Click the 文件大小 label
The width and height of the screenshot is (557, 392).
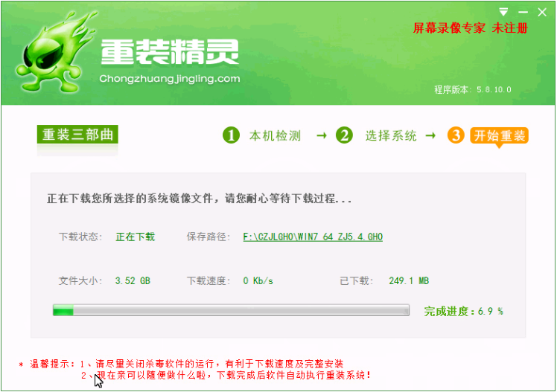click(80, 280)
